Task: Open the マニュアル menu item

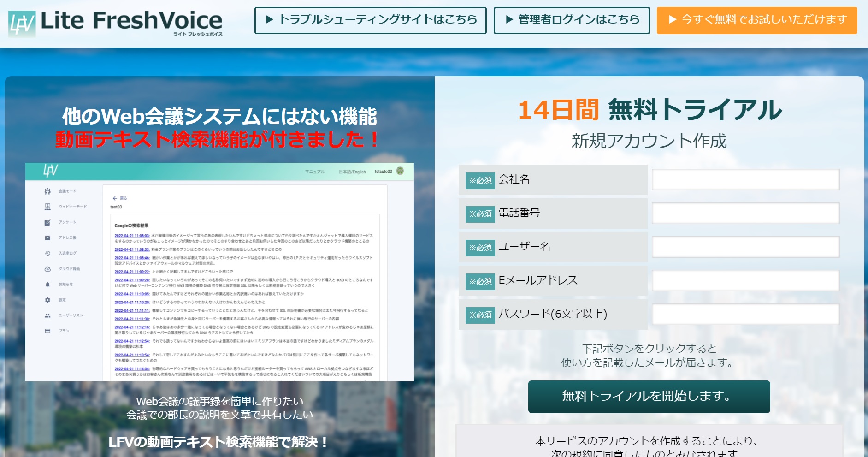Action: click(x=315, y=171)
